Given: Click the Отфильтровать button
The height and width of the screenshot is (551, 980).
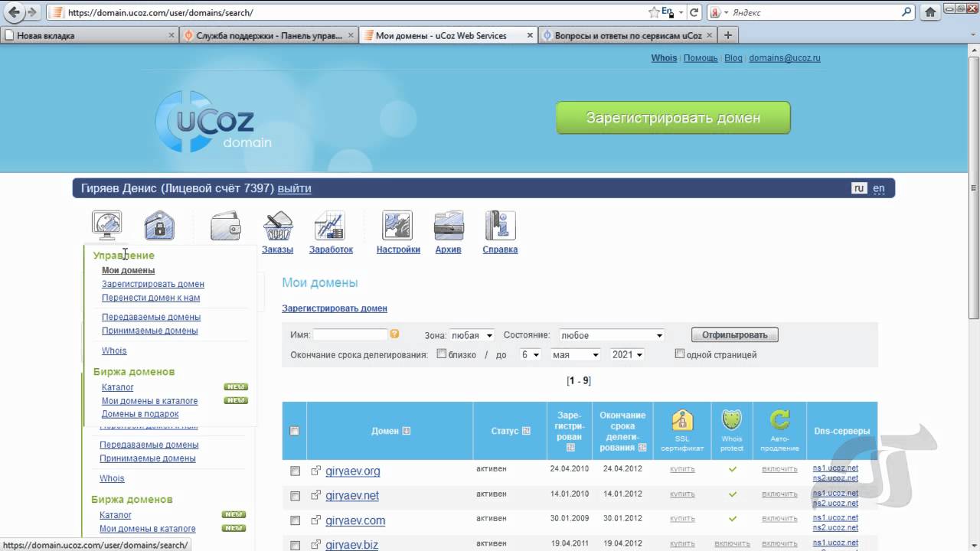Looking at the screenshot, I should 734,334.
